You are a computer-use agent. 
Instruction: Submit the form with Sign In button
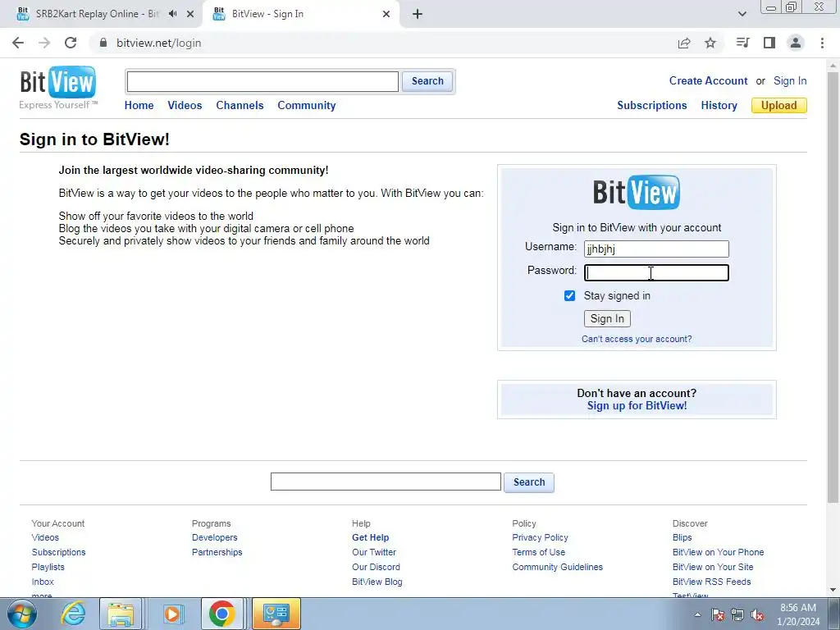pos(607,319)
